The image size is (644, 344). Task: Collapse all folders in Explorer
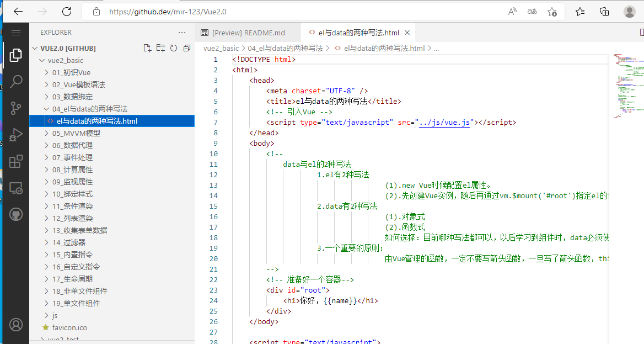(187, 48)
